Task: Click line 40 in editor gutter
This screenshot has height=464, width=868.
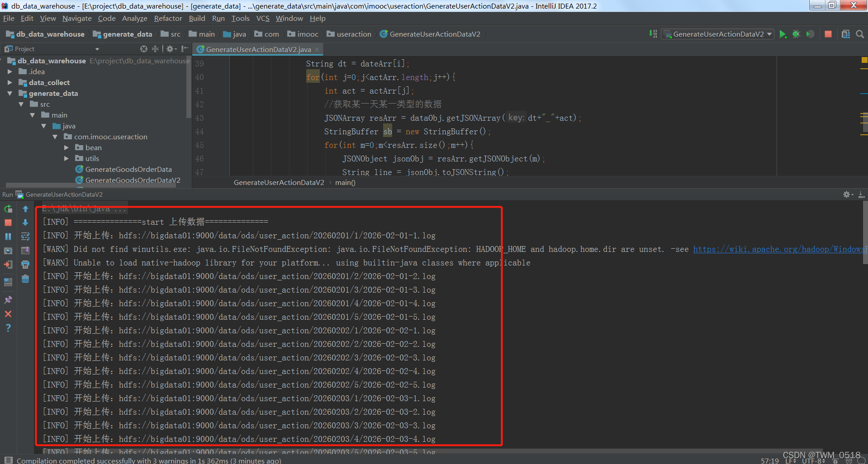Action: 199,77
